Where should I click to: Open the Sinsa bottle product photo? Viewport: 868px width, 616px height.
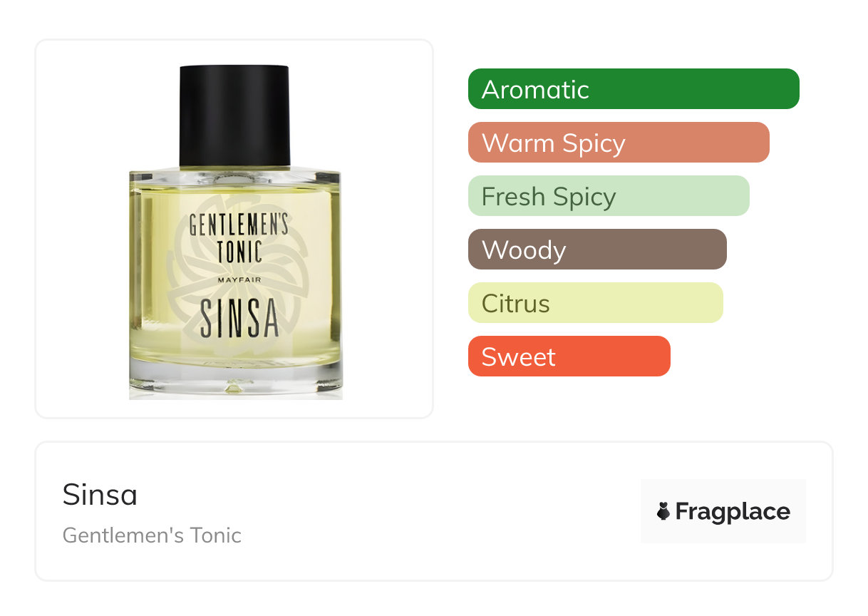click(x=235, y=232)
